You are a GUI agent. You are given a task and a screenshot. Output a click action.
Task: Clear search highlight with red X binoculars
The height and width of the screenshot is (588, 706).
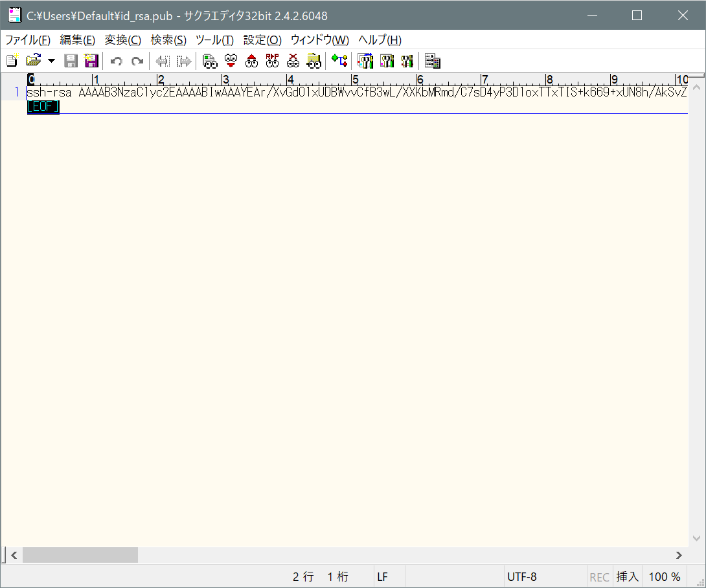293,61
